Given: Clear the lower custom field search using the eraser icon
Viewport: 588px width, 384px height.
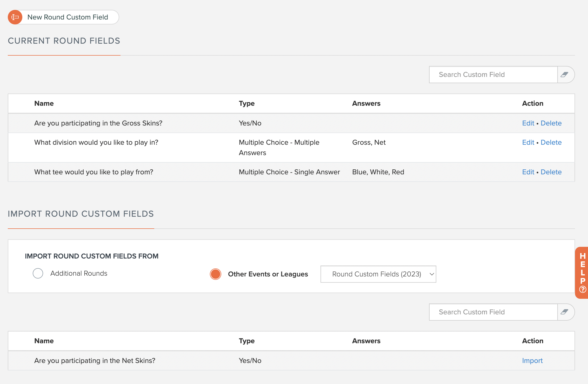Looking at the screenshot, I should click(x=565, y=312).
